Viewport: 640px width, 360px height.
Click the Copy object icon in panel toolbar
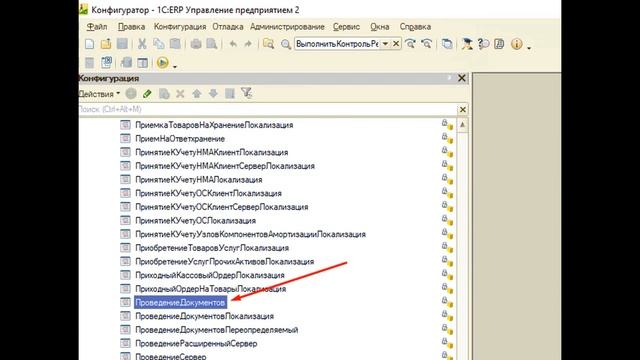164,94
